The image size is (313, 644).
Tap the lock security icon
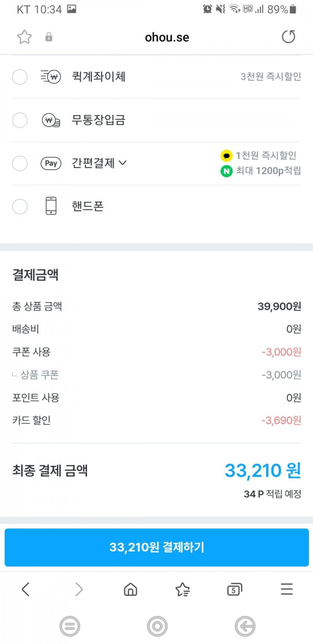49,37
